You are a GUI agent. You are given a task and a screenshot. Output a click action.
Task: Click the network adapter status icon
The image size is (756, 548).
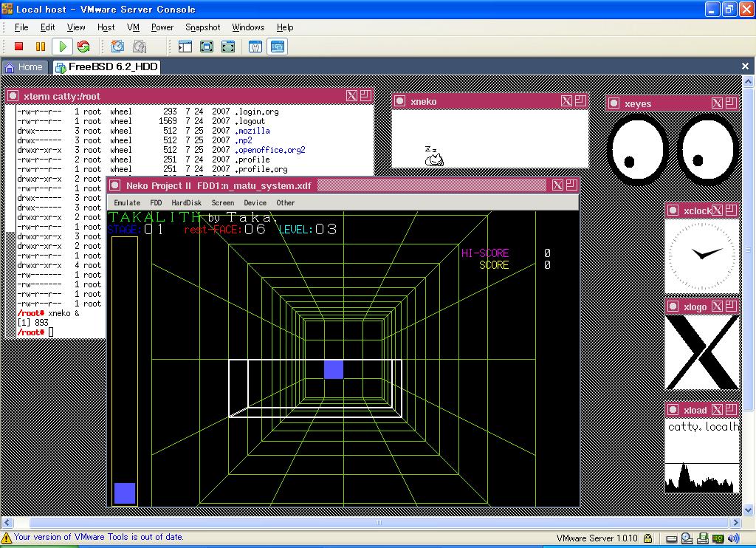718,538
